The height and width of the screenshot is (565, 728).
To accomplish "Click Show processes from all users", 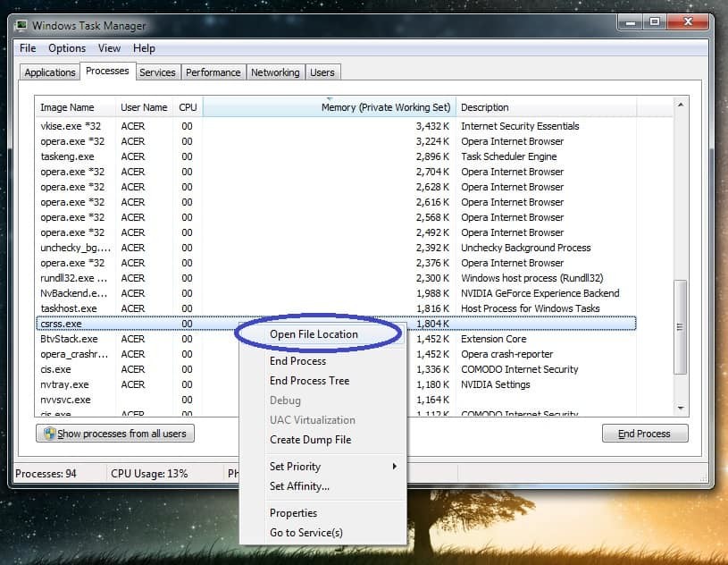I will click(x=115, y=434).
